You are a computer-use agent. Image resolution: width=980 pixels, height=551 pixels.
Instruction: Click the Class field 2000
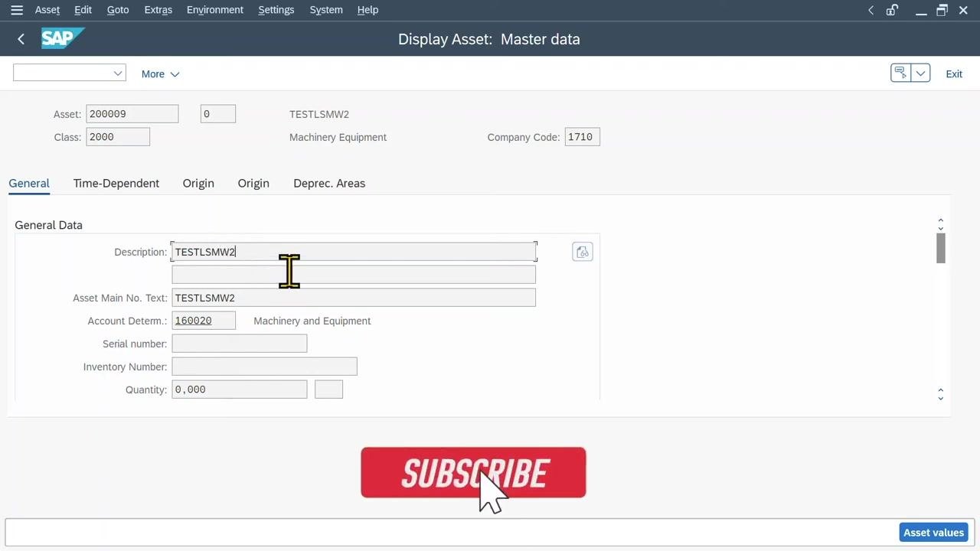point(118,137)
